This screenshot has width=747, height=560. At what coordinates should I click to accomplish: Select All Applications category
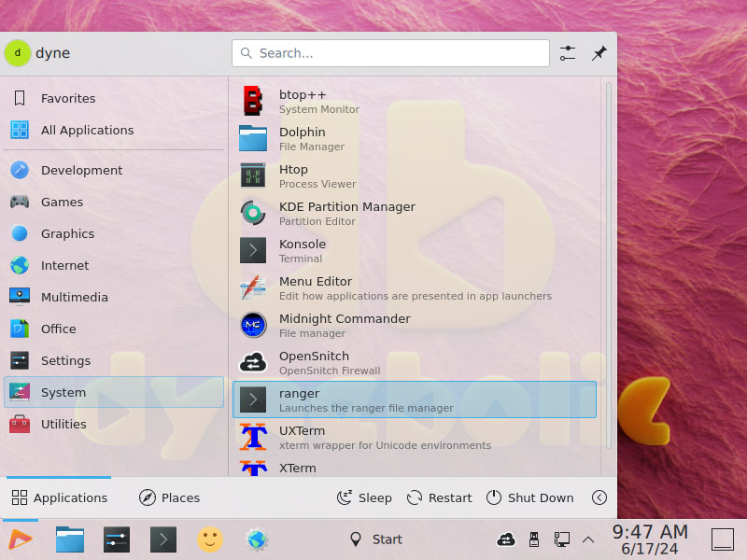click(114, 130)
